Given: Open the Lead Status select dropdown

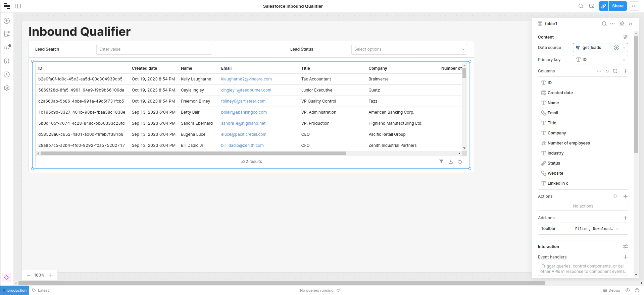Looking at the screenshot, I should (409, 49).
